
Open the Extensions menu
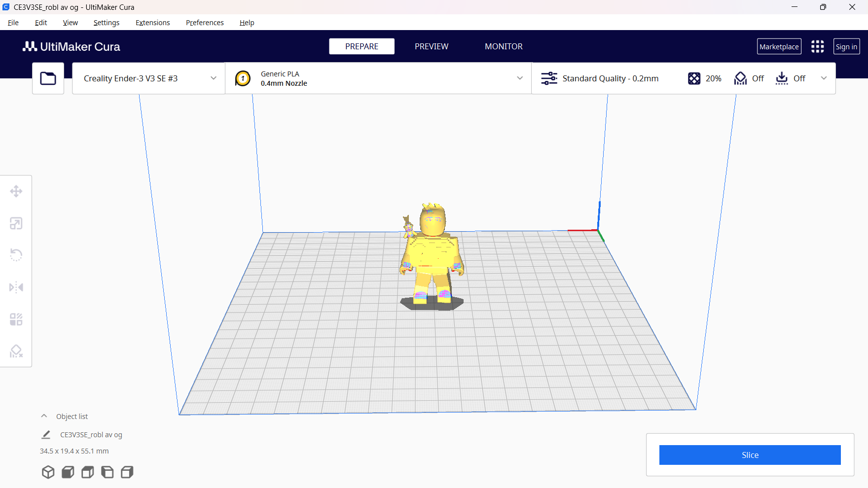(x=153, y=23)
